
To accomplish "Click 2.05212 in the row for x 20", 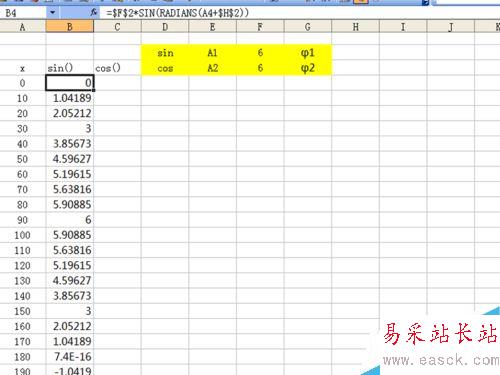I will pos(70,113).
